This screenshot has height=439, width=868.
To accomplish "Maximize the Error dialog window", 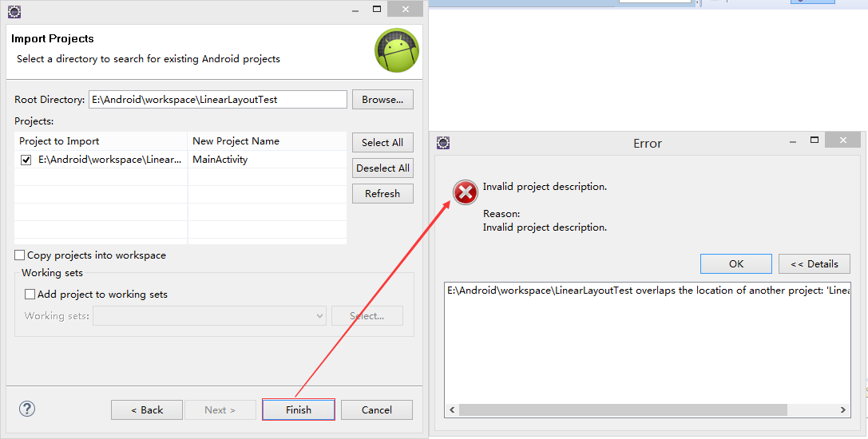I will [x=814, y=140].
